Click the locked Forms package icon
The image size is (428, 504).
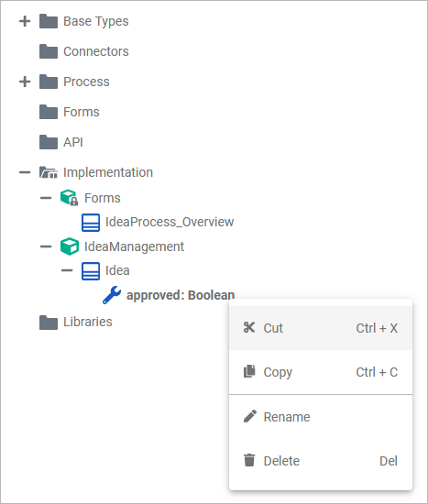coord(69,198)
